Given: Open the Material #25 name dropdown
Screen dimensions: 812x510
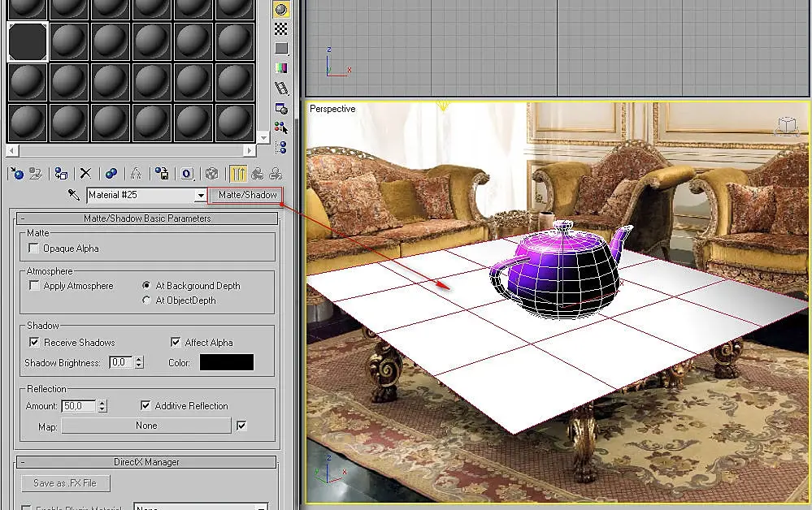Looking at the screenshot, I should (x=201, y=195).
